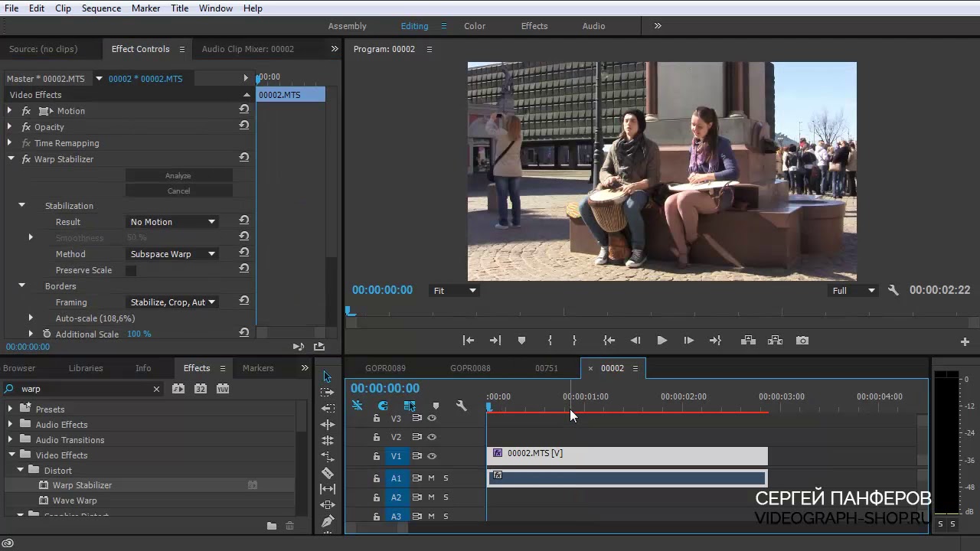Click the Add Marker icon in the program monitor
980x551 pixels.
521,341
